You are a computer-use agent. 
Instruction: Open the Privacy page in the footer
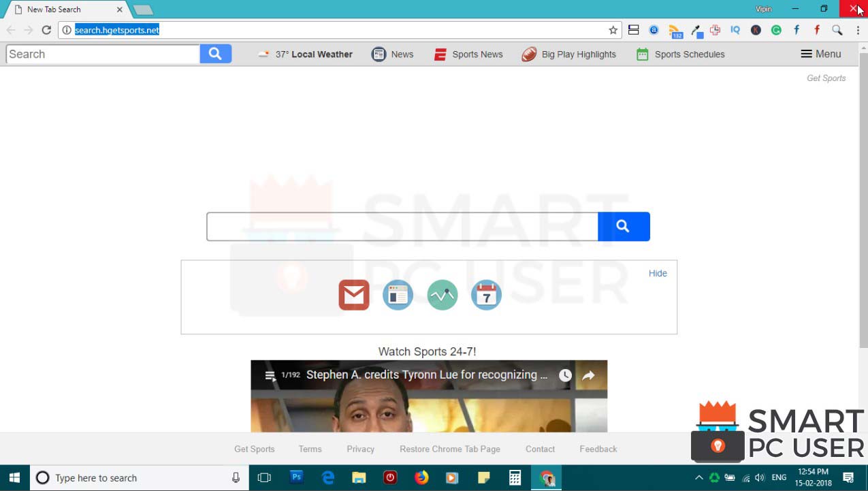(360, 449)
